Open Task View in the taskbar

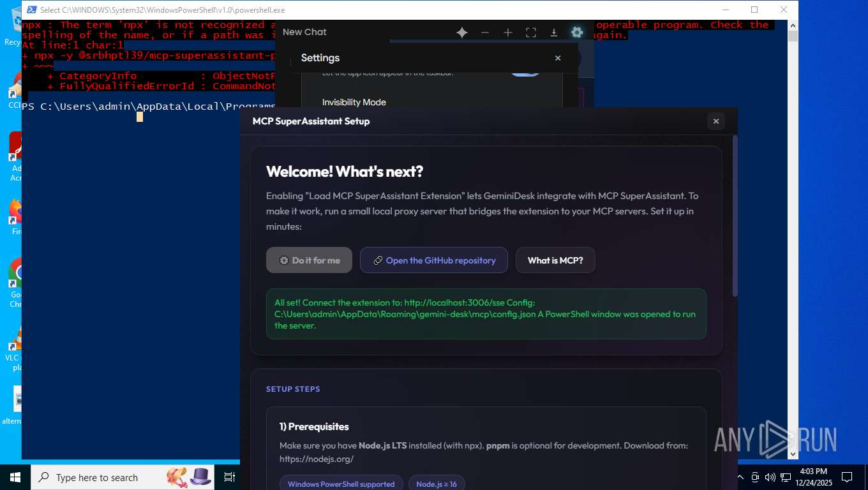[x=230, y=477]
